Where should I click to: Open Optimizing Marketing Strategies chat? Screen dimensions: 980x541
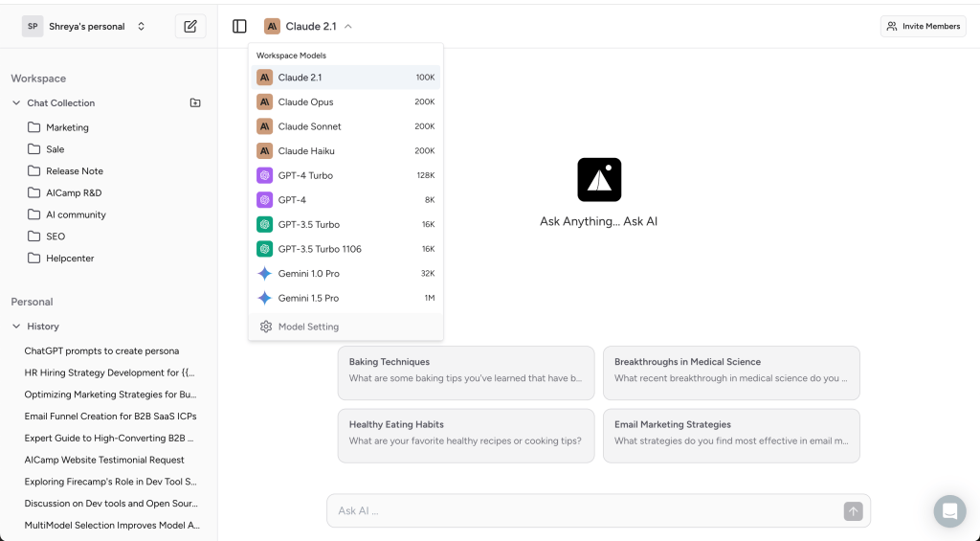click(x=110, y=394)
